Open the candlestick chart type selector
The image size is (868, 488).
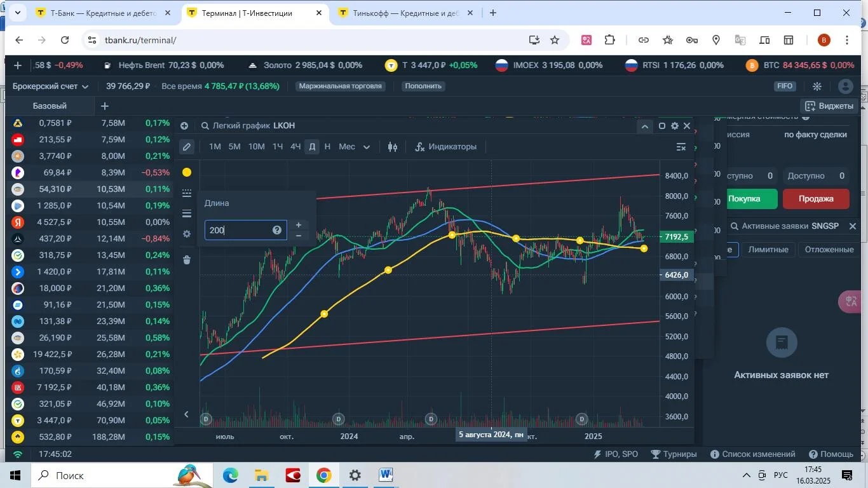pos(393,147)
